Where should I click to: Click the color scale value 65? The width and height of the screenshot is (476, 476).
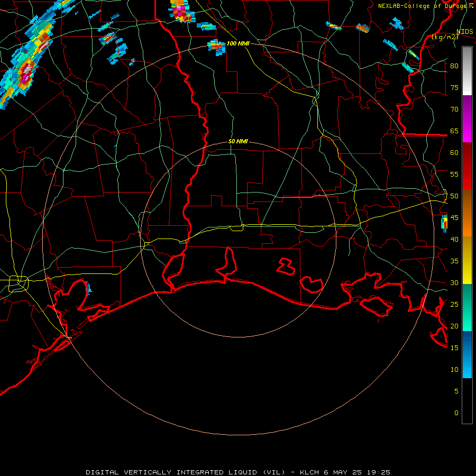coord(454,131)
